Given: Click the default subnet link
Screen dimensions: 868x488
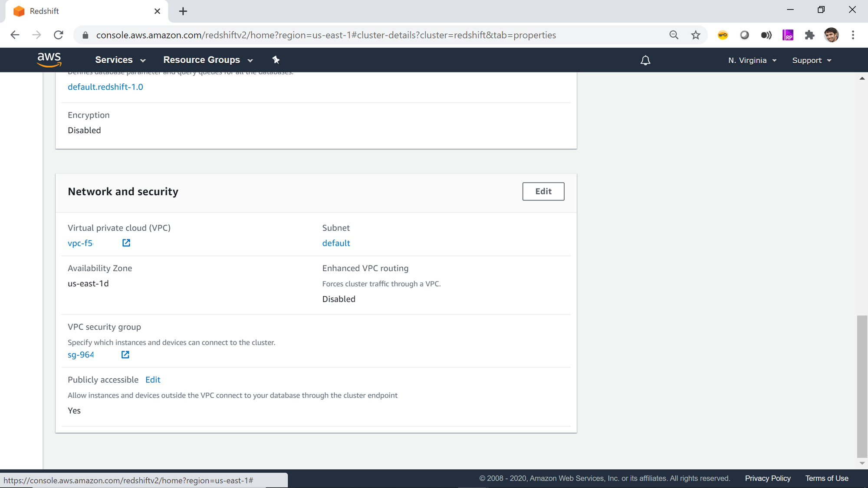Looking at the screenshot, I should coord(336,243).
